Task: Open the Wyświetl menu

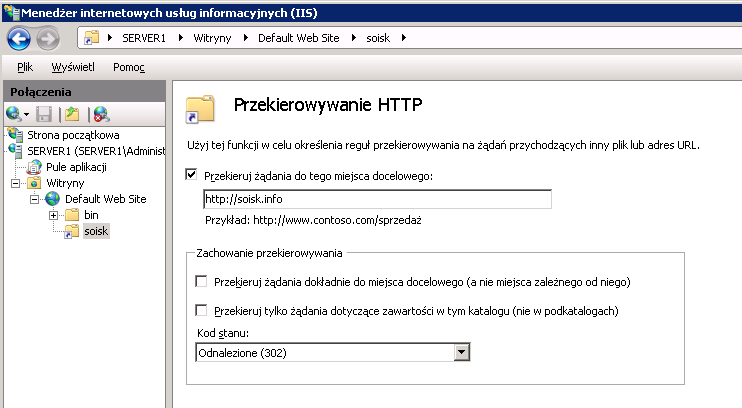Action: click(73, 67)
